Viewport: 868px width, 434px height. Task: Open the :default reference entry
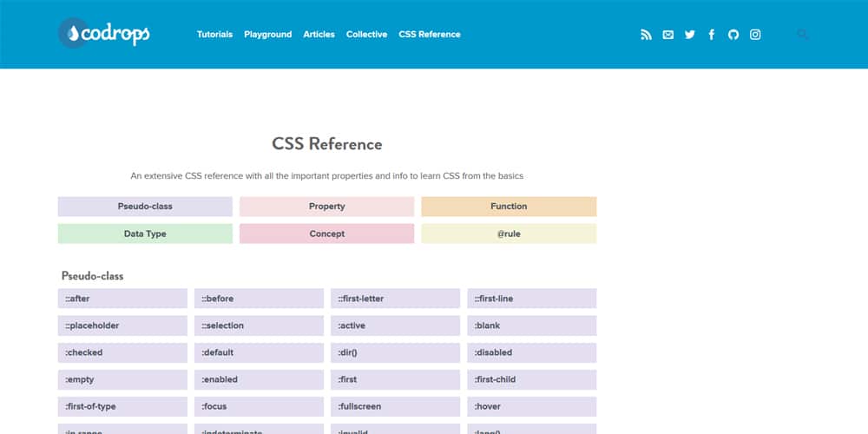[x=259, y=352]
